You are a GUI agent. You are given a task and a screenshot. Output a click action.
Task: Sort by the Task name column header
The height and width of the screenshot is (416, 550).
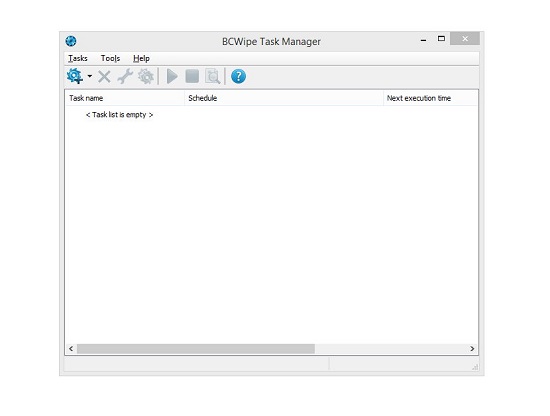click(x=125, y=98)
